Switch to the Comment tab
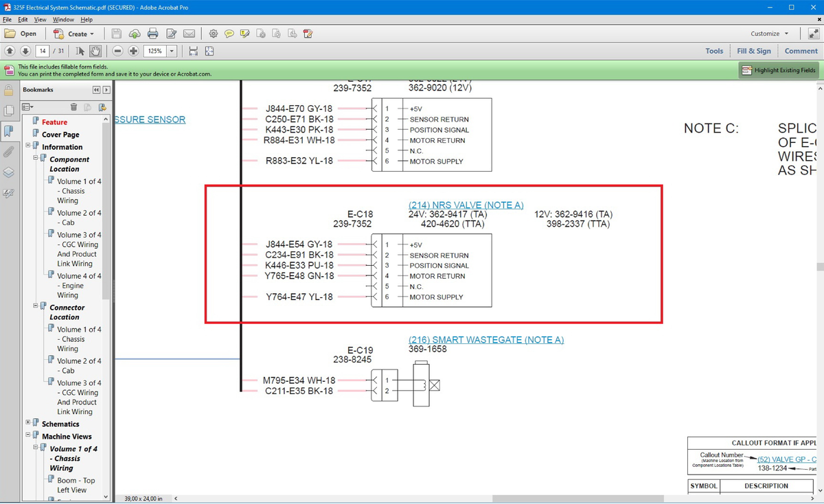This screenshot has width=824, height=504. tap(800, 51)
